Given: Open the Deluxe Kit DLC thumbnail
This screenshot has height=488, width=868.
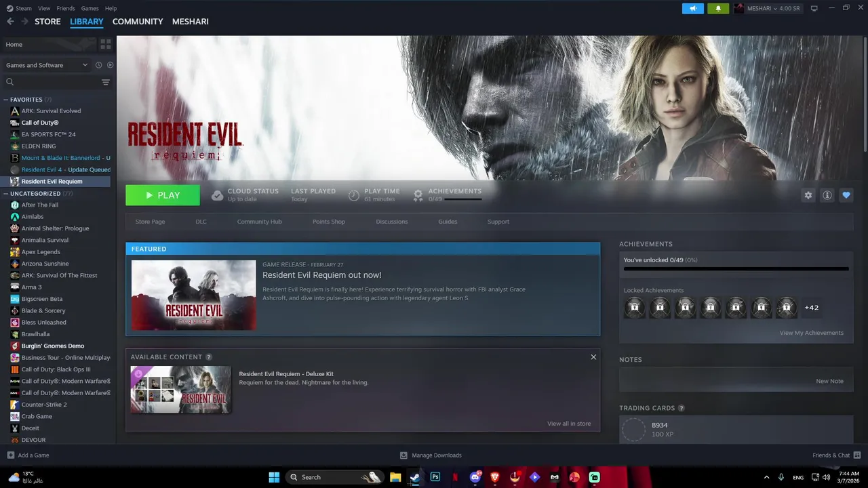Looking at the screenshot, I should 181,390.
